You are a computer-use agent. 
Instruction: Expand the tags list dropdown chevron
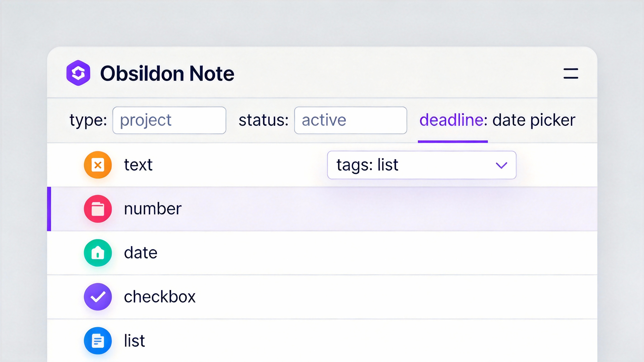pos(501,165)
